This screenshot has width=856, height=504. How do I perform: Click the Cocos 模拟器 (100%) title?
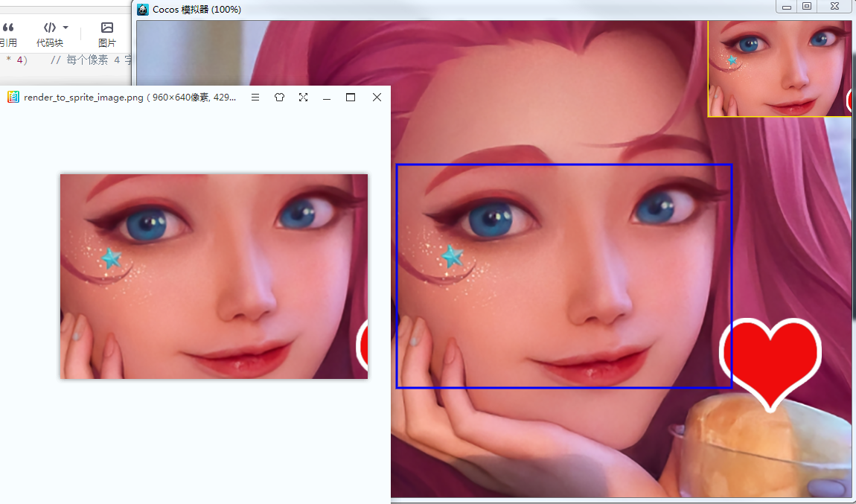197,9
